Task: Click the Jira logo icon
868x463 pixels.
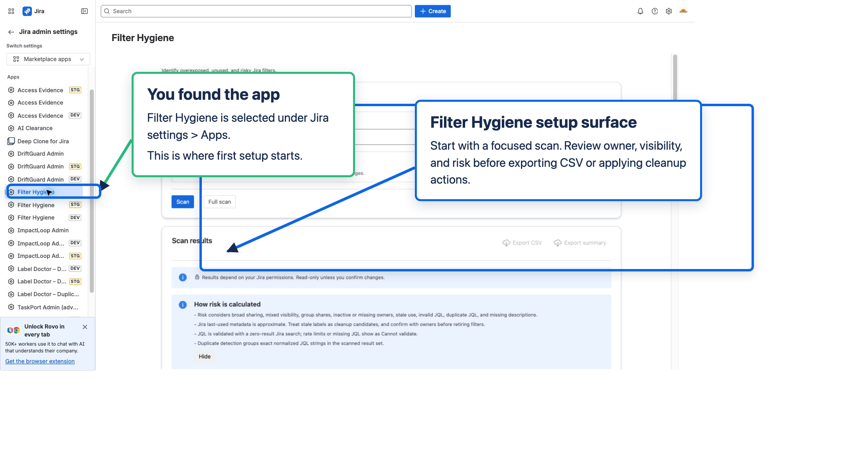Action: tap(27, 11)
